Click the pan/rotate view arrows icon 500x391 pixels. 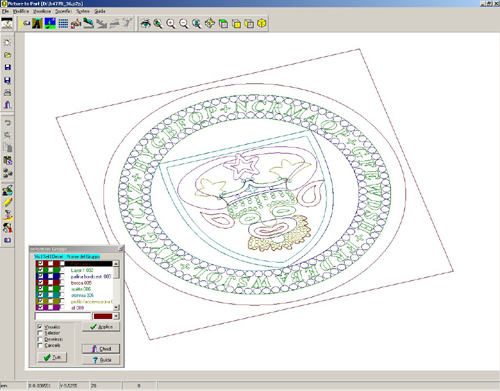210,23
